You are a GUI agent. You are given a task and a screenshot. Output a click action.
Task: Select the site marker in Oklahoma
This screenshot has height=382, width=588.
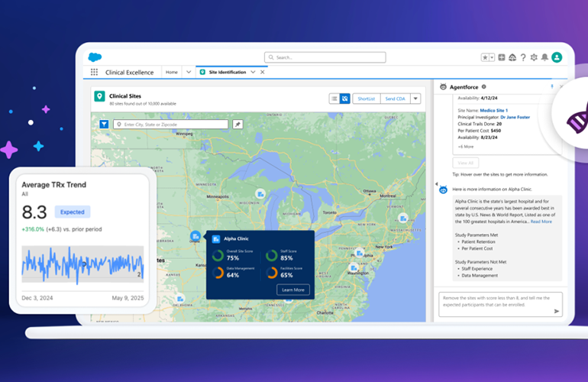(x=180, y=299)
